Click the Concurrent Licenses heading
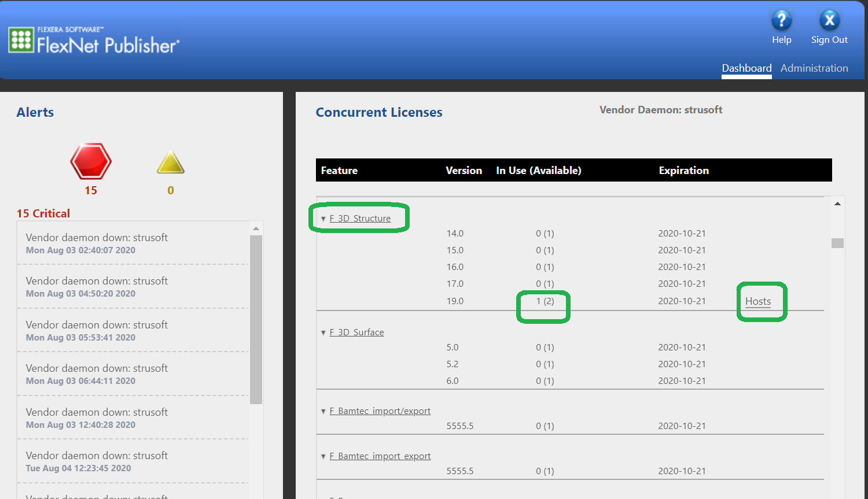Screen dimensions: 868x499 click(379, 112)
